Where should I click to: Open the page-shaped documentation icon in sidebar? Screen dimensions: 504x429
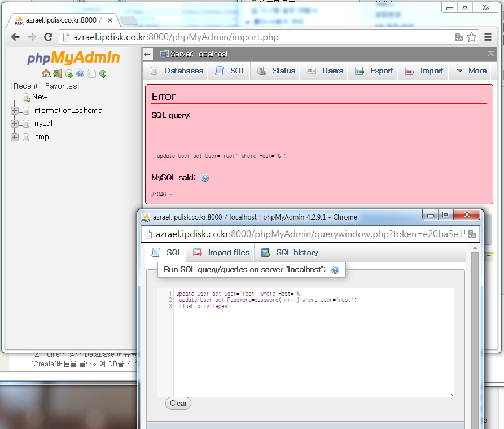point(91,73)
